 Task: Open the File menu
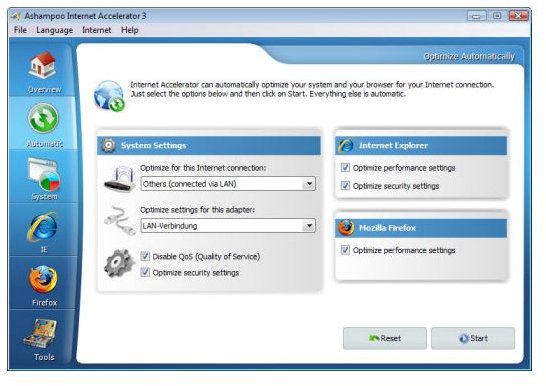click(x=20, y=30)
